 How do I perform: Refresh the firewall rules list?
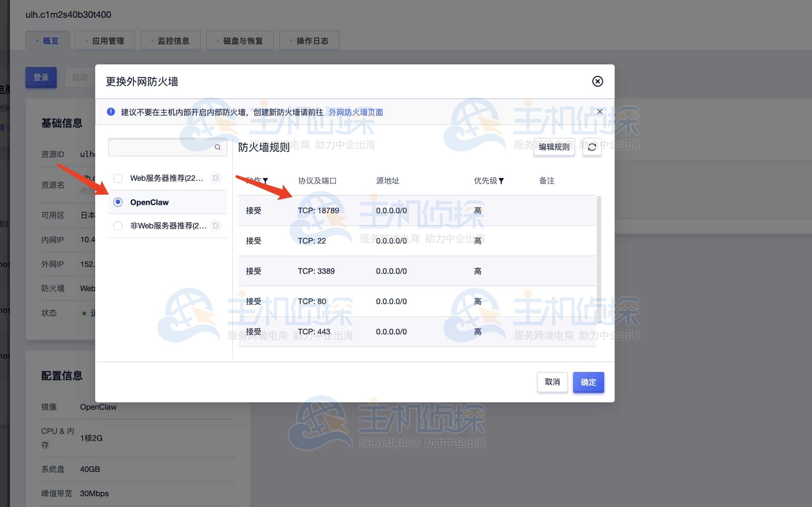coord(592,147)
